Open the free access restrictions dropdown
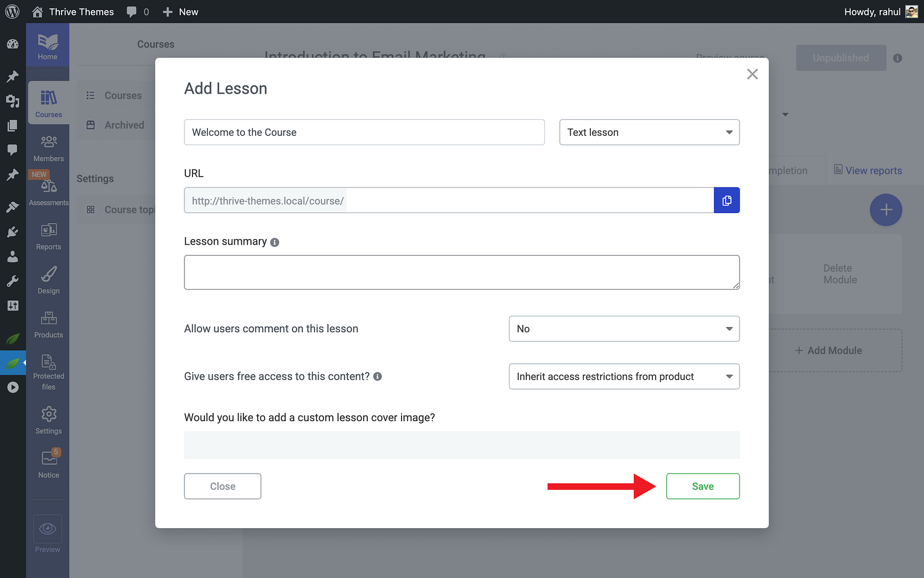 click(623, 376)
